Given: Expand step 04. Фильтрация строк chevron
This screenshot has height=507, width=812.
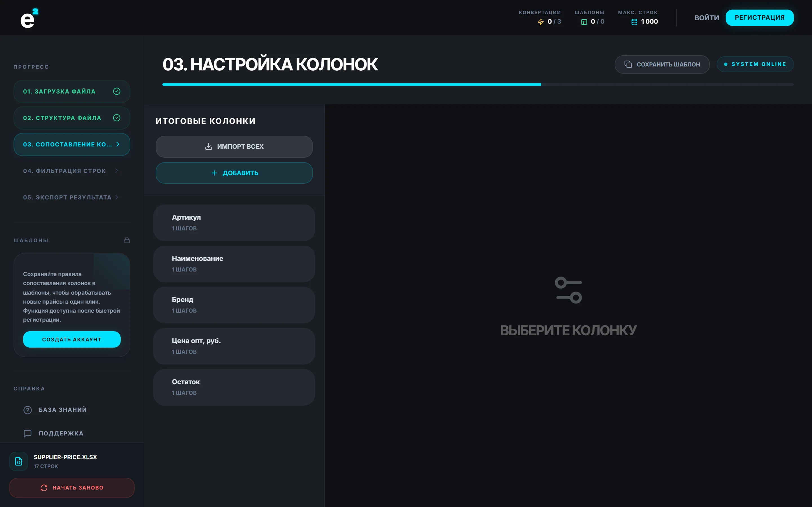Looking at the screenshot, I should point(117,171).
